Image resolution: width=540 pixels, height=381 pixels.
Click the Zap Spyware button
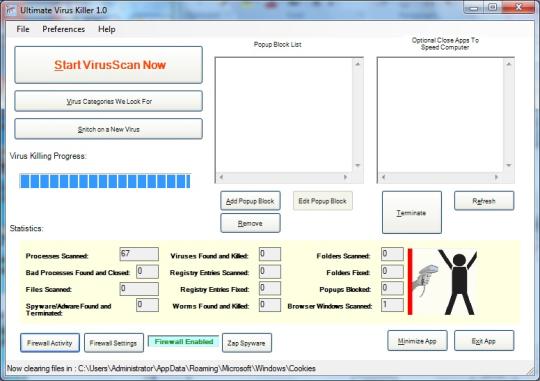(x=247, y=343)
